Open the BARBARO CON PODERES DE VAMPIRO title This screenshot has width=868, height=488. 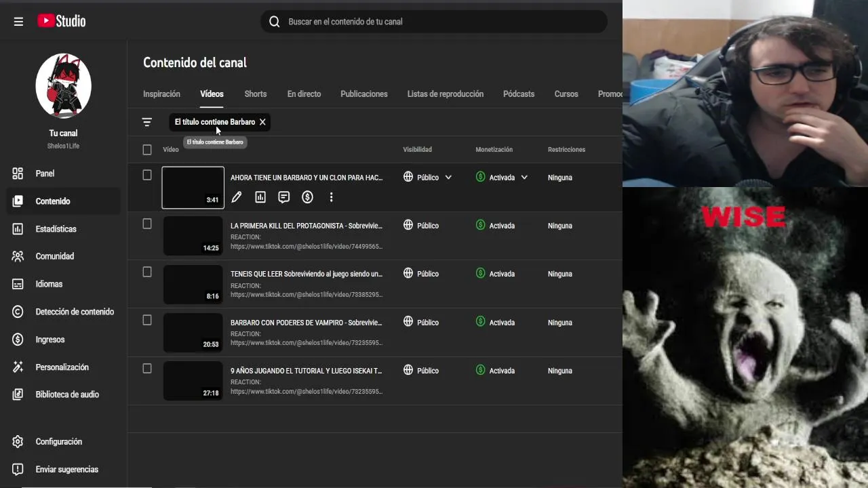pos(307,323)
